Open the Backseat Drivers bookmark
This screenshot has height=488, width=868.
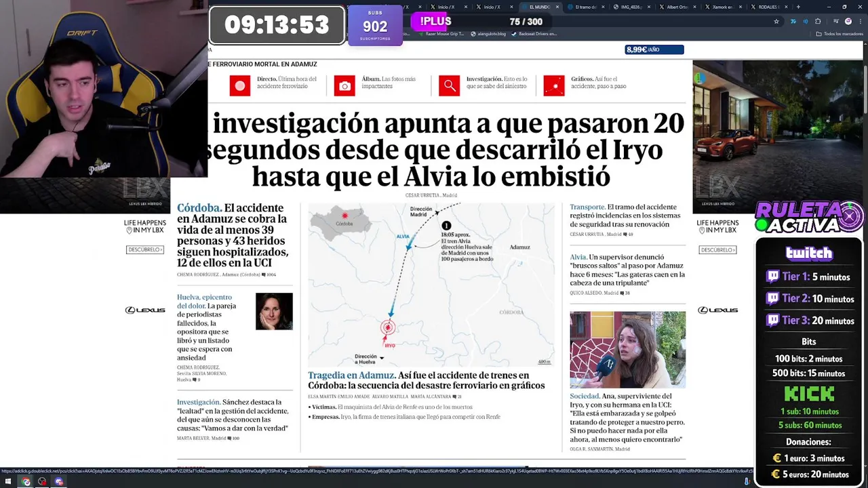[x=534, y=33]
